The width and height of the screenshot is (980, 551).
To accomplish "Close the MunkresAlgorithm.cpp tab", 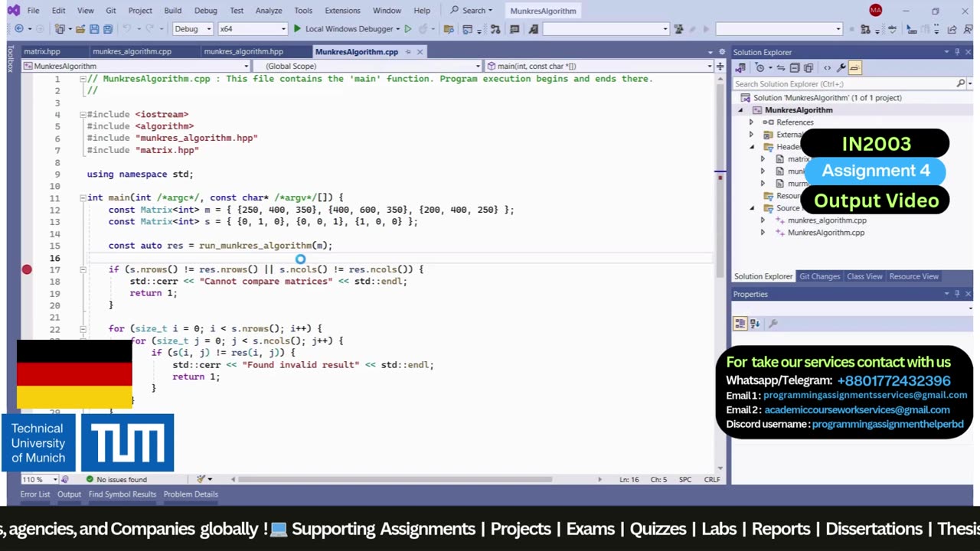I will (420, 52).
